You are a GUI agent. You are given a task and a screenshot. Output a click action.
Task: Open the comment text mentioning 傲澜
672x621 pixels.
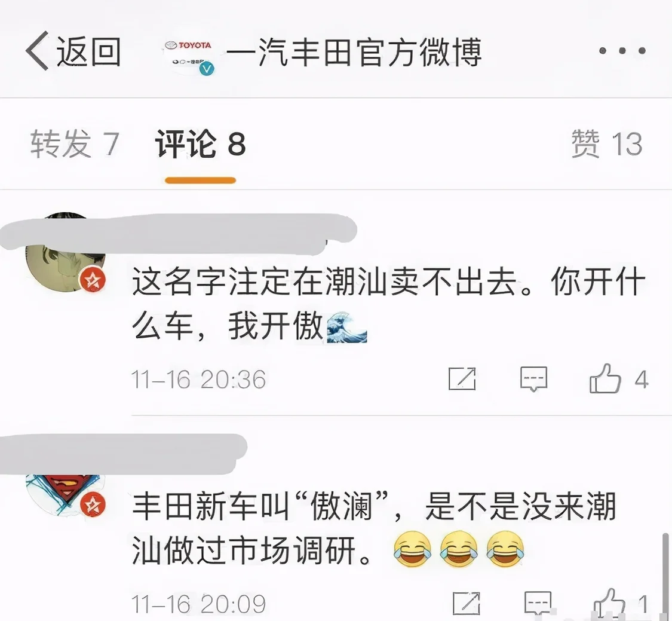pos(374,528)
